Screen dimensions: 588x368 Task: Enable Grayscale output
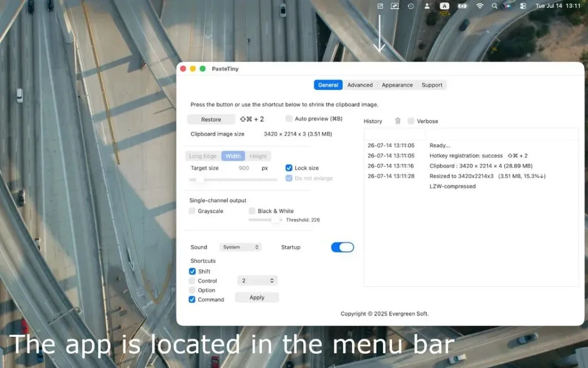pyautogui.click(x=192, y=211)
